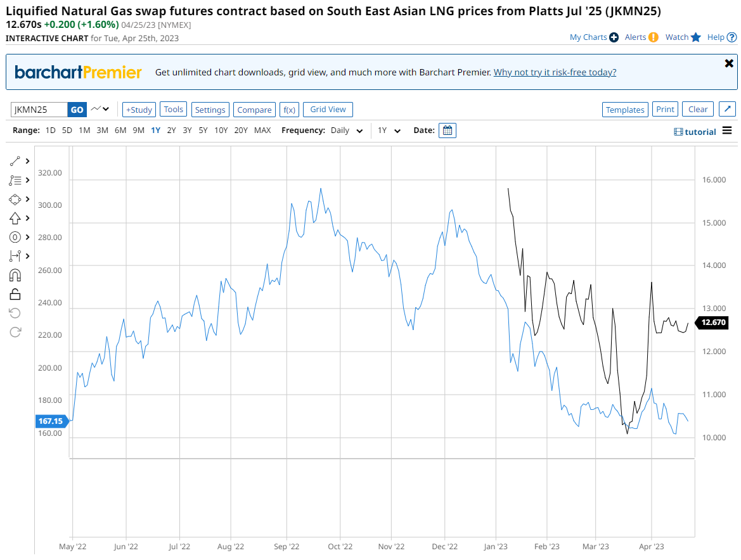Select the 6M range option
The image size is (741, 560).
click(120, 130)
